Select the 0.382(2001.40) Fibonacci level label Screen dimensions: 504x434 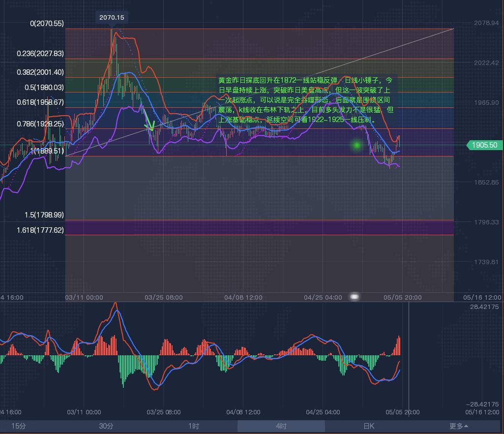tap(40, 72)
